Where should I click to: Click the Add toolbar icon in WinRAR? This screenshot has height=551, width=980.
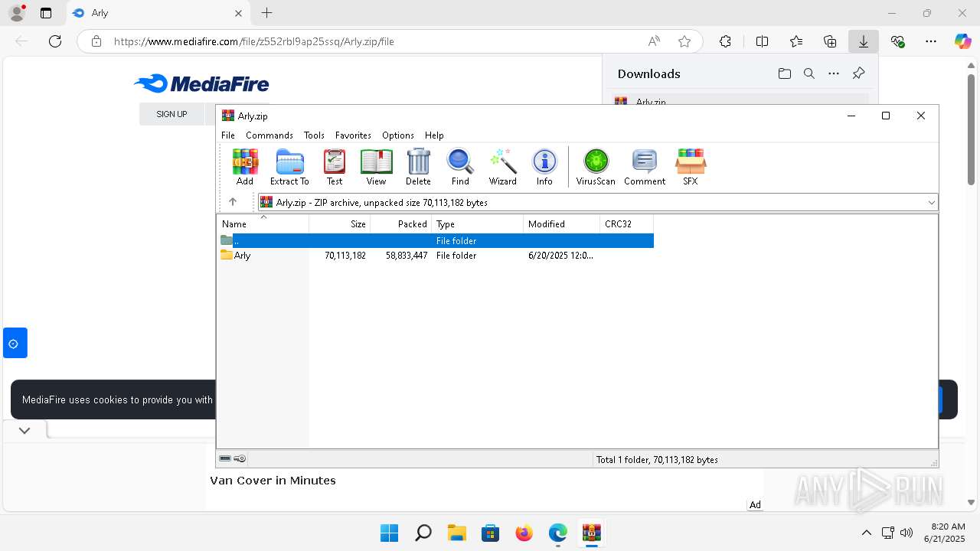click(x=245, y=167)
